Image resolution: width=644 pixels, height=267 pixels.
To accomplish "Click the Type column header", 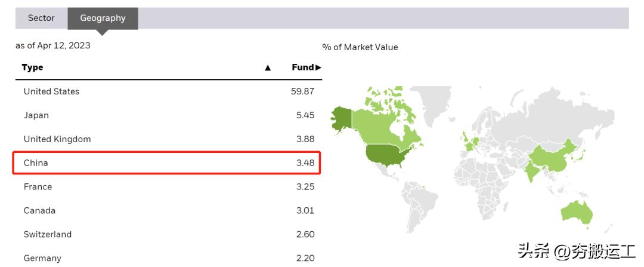I will pos(33,67).
